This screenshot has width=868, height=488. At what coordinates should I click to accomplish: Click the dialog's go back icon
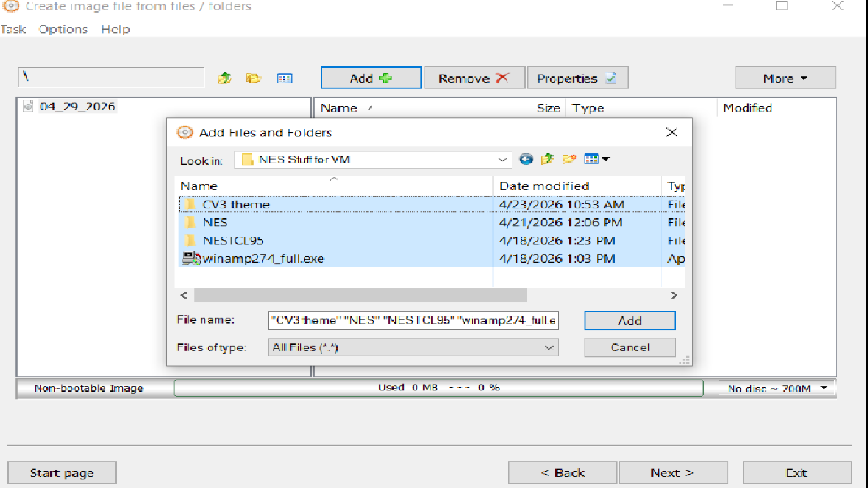pyautogui.click(x=526, y=159)
